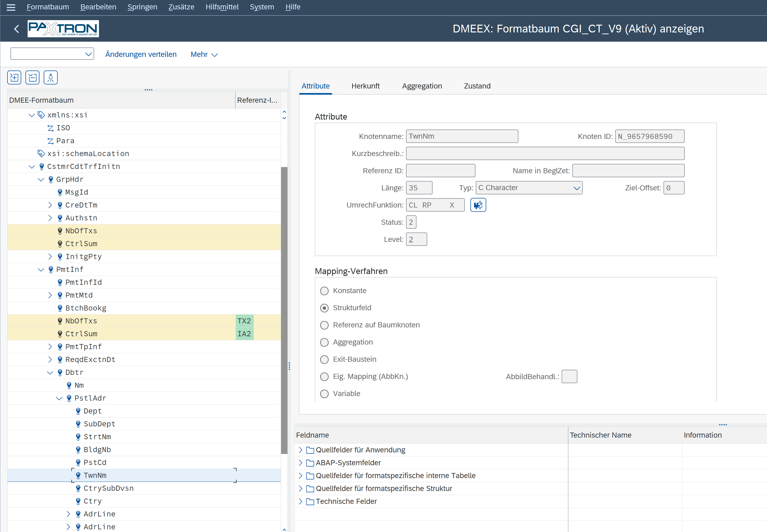The width and height of the screenshot is (767, 532).
Task: Click the collapse subtree toolbar icon
Action: point(32,78)
